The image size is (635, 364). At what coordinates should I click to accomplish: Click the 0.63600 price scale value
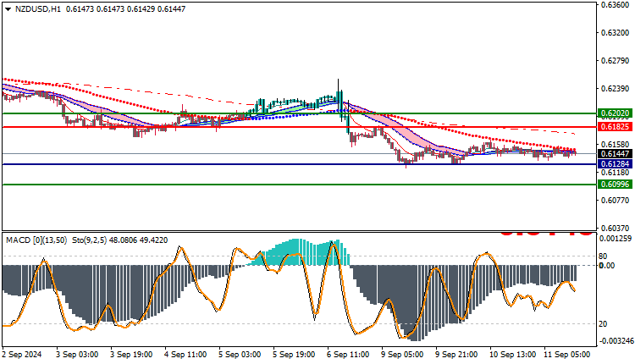[x=616, y=5]
